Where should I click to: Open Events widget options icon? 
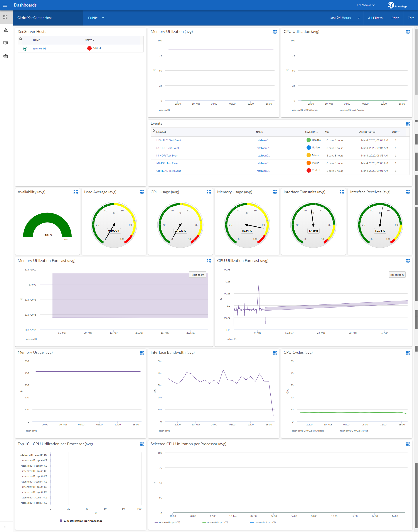tap(408, 124)
